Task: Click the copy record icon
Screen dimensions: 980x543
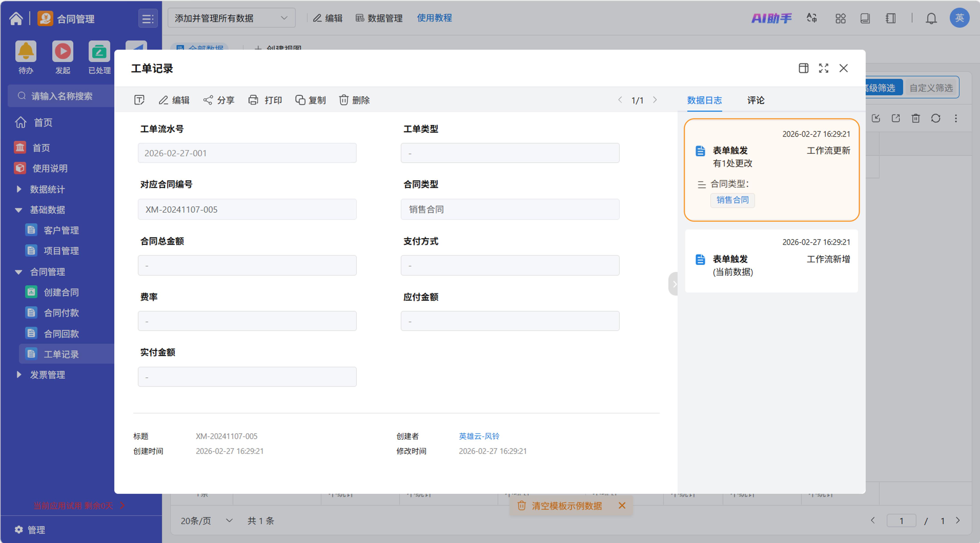Action: pyautogui.click(x=300, y=100)
